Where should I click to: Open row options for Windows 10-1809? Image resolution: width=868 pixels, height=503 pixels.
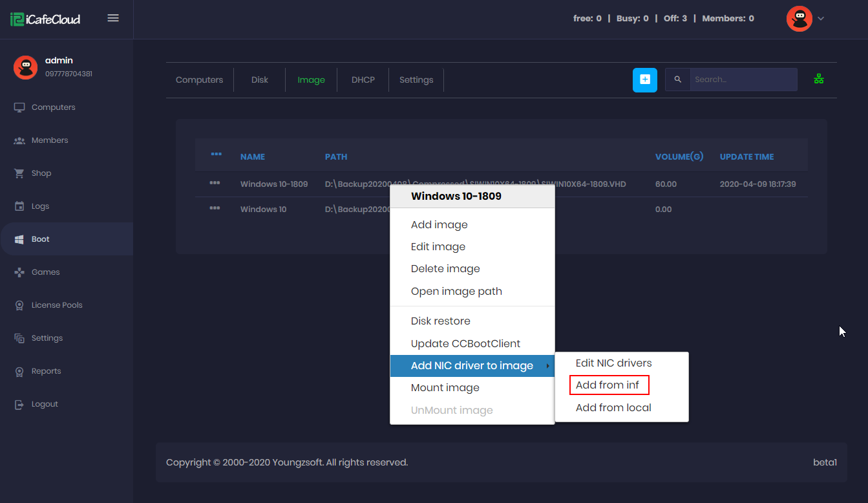(215, 184)
